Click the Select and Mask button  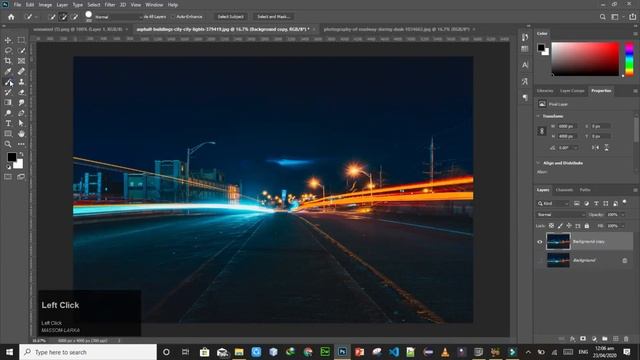[273, 17]
